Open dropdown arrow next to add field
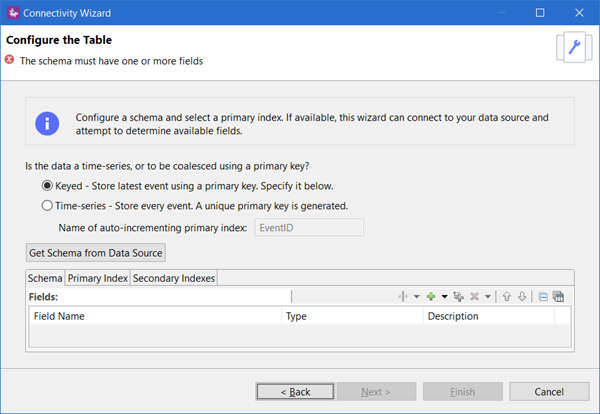The width and height of the screenshot is (600, 414). click(x=444, y=297)
